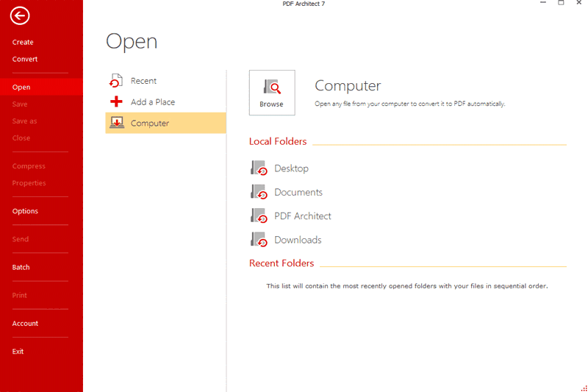Open the Downloads local folder link
Screen dimensions: 588x392
(x=298, y=240)
